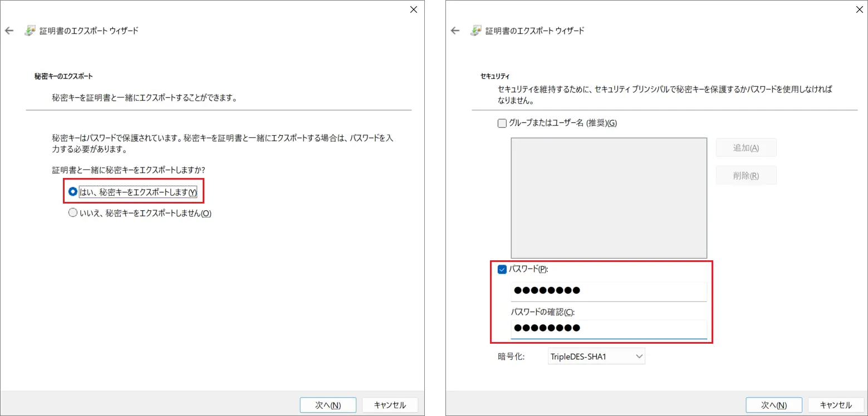Click the password entry field
868x416 pixels.
[609, 290]
